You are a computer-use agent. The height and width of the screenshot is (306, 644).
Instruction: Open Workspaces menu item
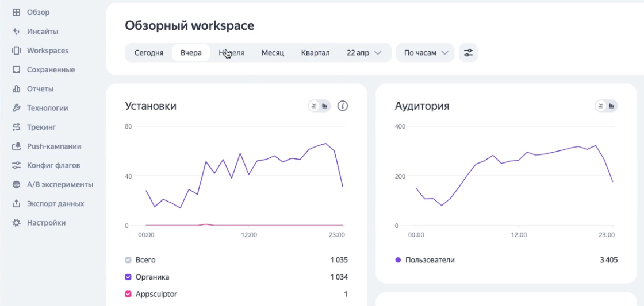(x=48, y=51)
